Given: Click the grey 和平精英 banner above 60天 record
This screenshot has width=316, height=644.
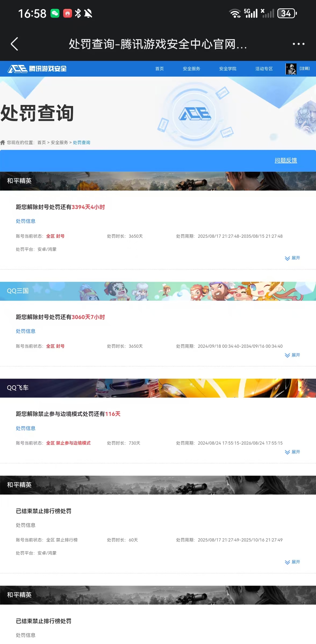Looking at the screenshot, I should [158, 485].
